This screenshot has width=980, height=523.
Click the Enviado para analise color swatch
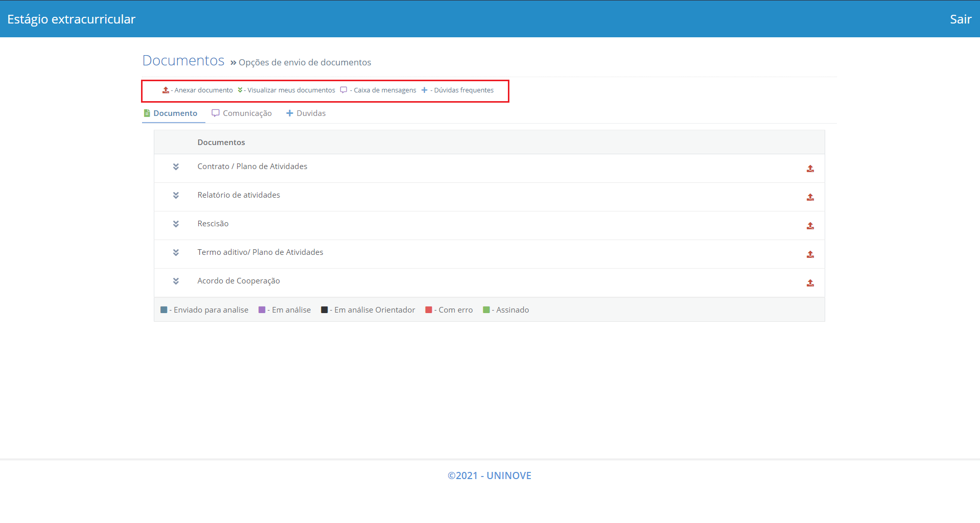[x=164, y=310]
